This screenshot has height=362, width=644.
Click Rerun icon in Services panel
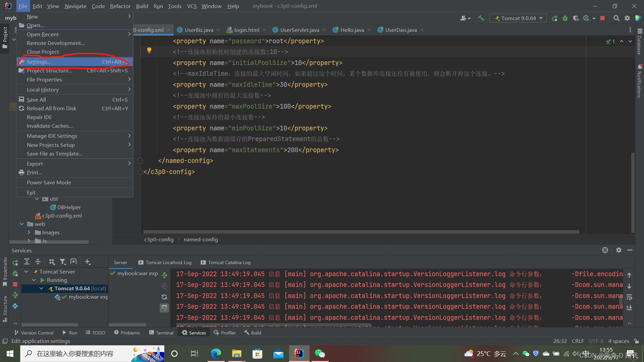coord(15,263)
